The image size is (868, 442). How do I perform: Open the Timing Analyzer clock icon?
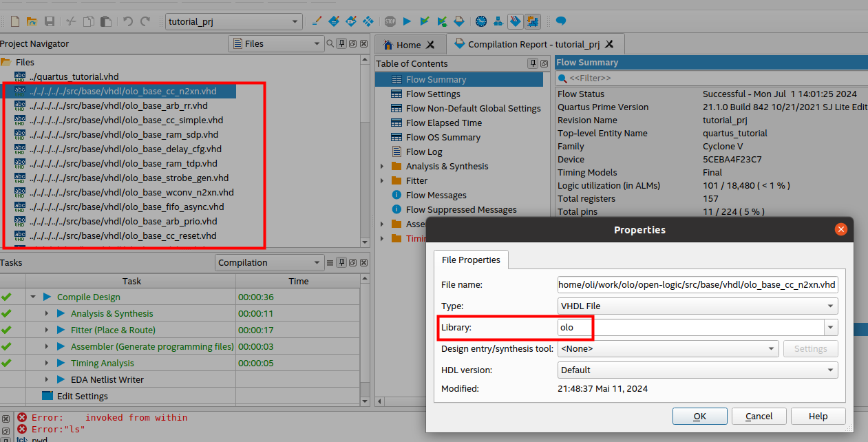pyautogui.click(x=480, y=21)
